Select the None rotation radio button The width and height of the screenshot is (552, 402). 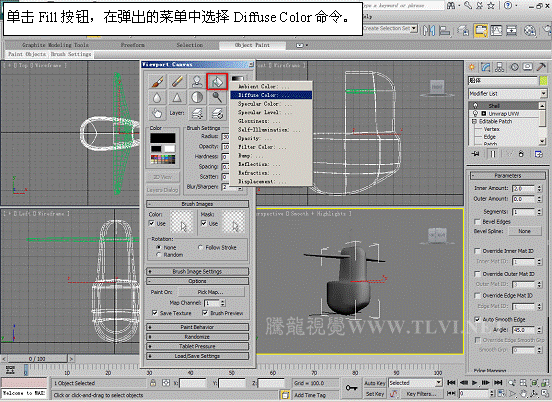[159, 247]
